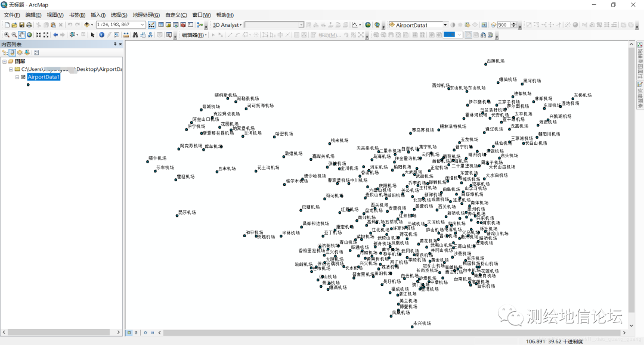Open the 编辑器(R) editor menu button
The image size is (644, 345).
194,35
